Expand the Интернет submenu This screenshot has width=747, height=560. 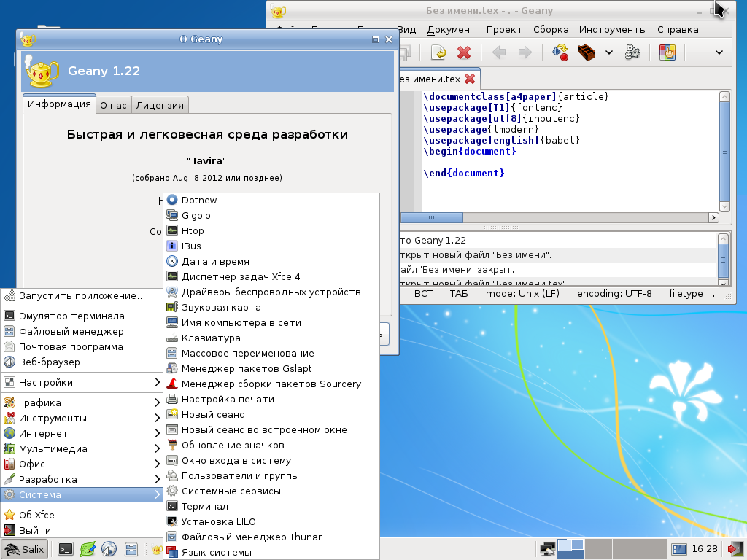click(82, 433)
